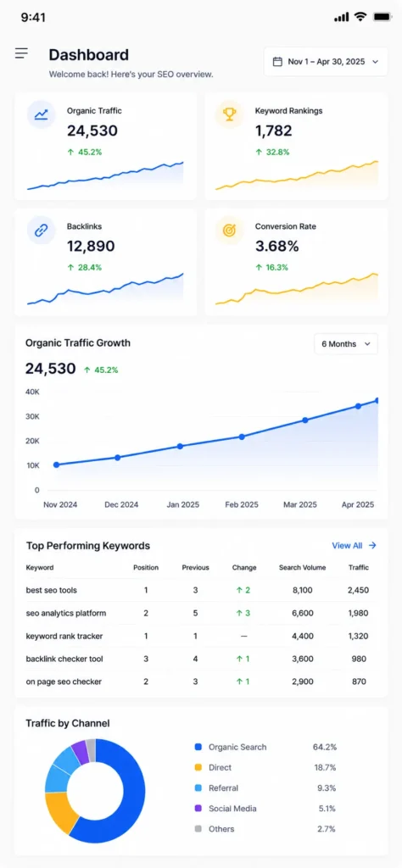The image size is (402, 868).
Task: Click the 8,100 search volume cell
Action: click(x=303, y=590)
